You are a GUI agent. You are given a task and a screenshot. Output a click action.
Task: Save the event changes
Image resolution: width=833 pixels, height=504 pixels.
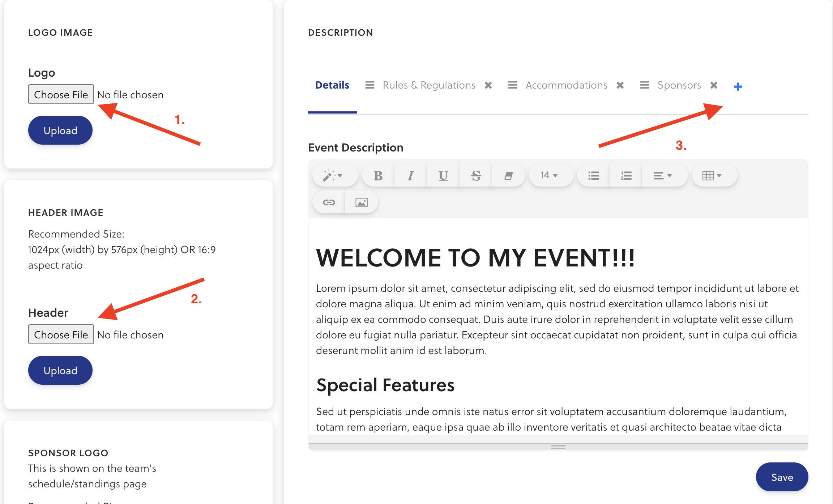(782, 477)
